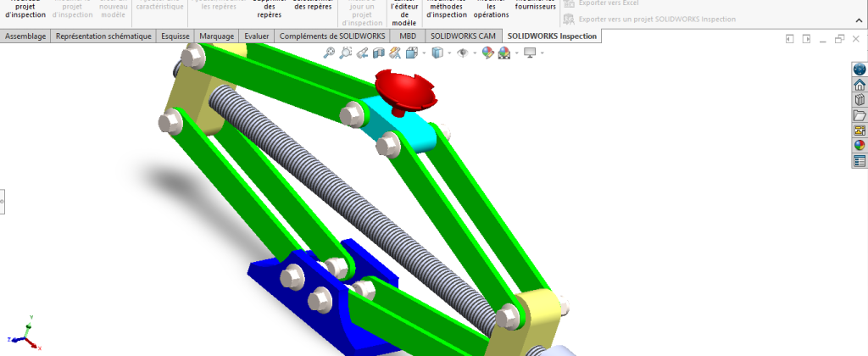The width and height of the screenshot is (868, 356).
Task: Click the right document-pane arrow icon
Action: point(807,39)
